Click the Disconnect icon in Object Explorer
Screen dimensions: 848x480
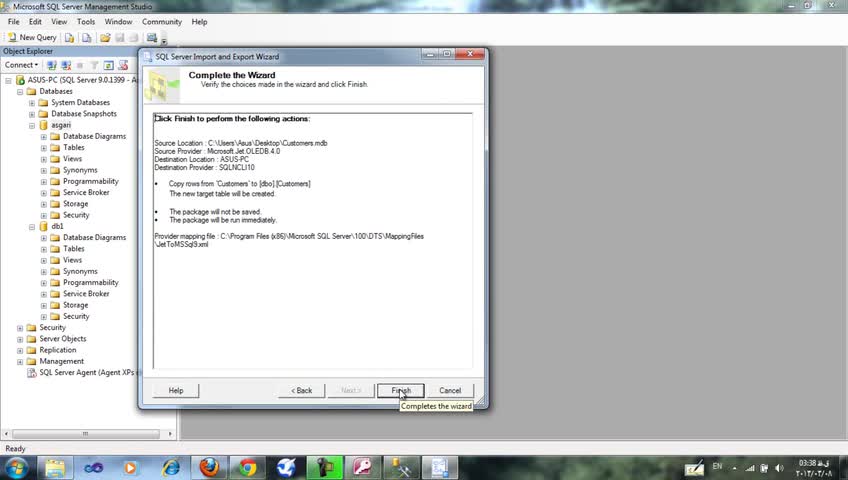[66, 65]
